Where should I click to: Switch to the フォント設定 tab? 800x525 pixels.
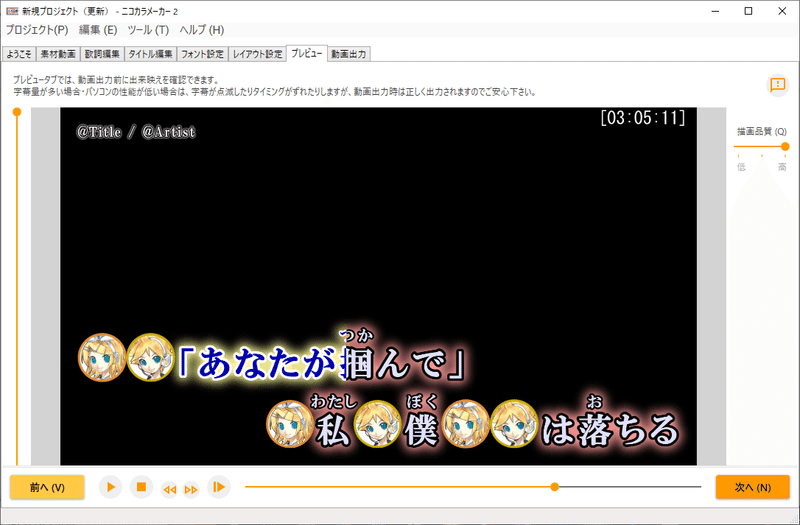point(202,54)
